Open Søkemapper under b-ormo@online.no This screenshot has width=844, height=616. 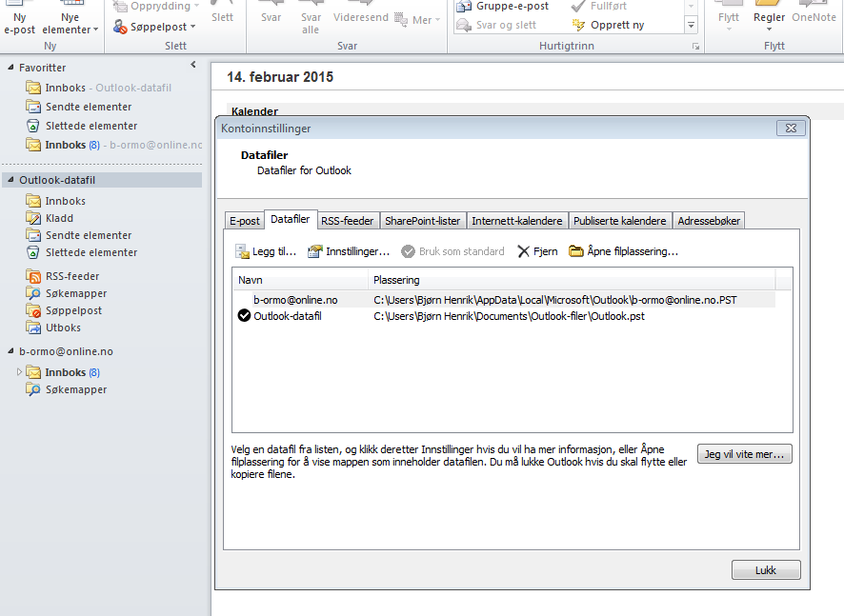point(67,389)
